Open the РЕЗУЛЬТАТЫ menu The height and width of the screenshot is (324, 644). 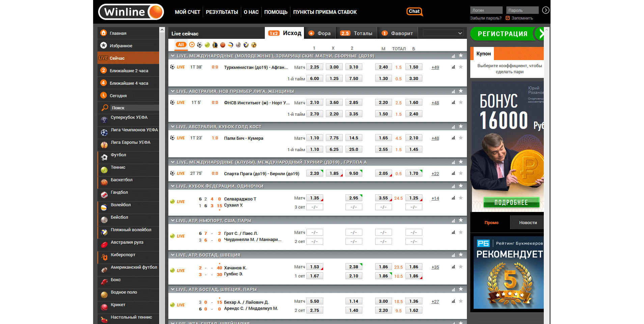pyautogui.click(x=222, y=12)
